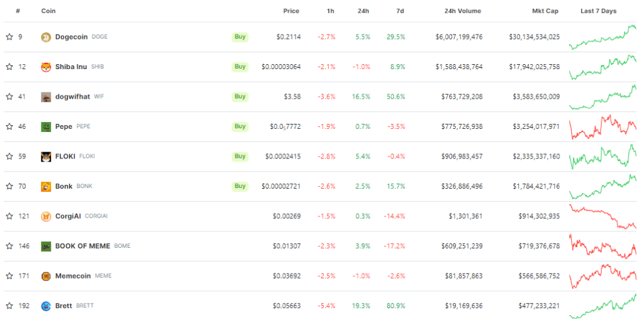Image resolution: width=644 pixels, height=320 pixels.
Task: Mark Bonk with the favorite star
Action: 9,186
